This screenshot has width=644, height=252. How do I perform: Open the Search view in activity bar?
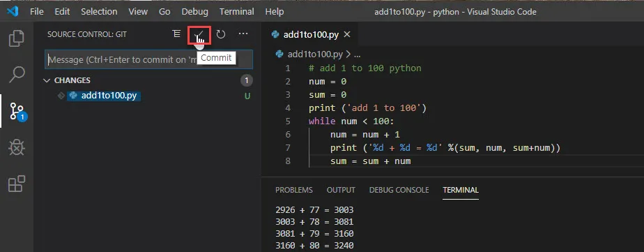coord(17,75)
